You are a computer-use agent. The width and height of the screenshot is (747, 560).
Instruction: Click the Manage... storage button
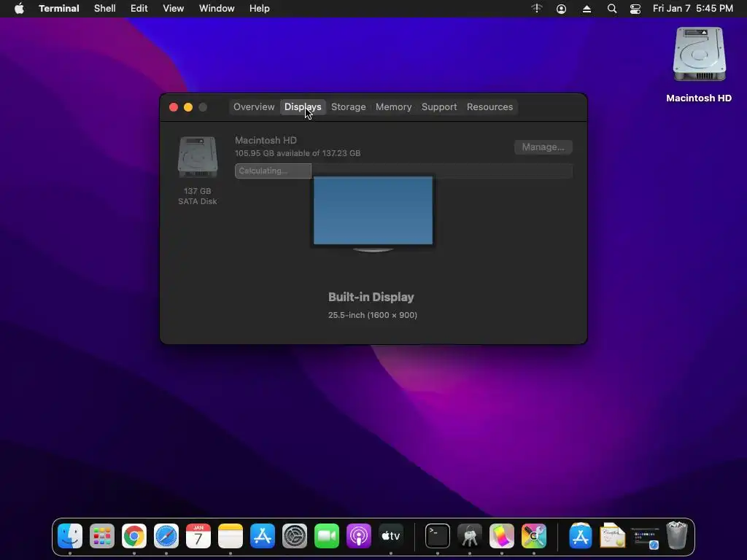[543, 147]
